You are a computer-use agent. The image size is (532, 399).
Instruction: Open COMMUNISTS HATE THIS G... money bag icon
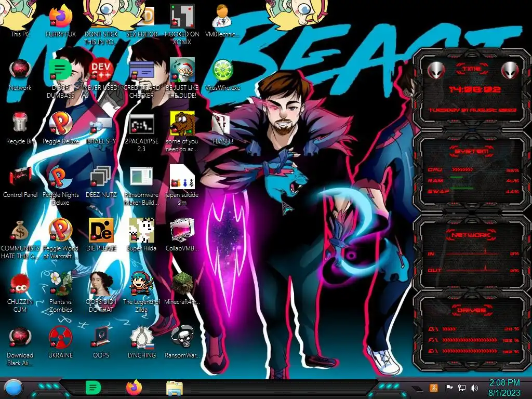pos(20,239)
